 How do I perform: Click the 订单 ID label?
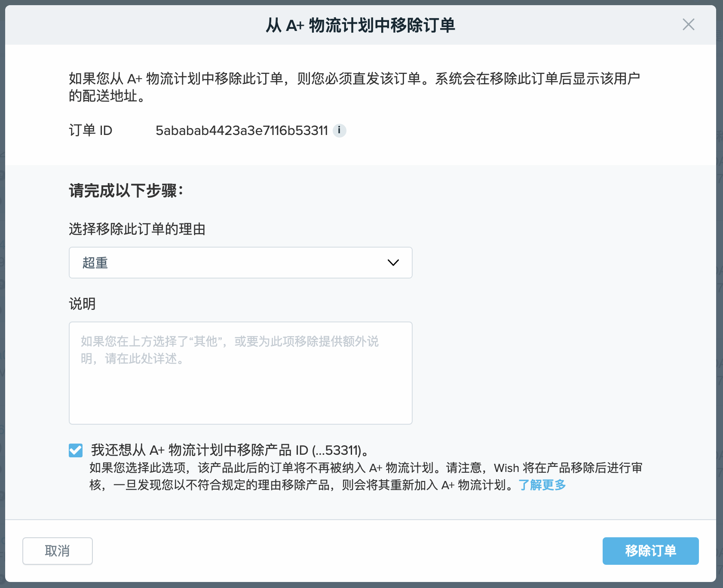[x=91, y=130]
